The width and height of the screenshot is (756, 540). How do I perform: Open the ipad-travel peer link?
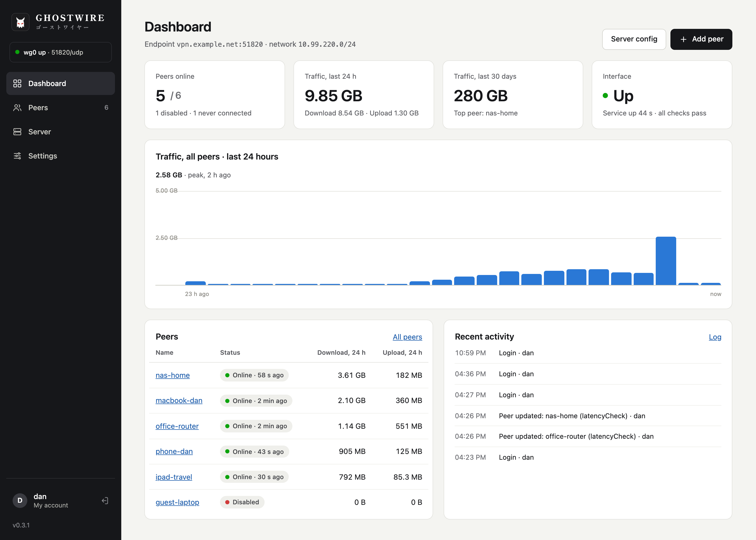click(174, 477)
